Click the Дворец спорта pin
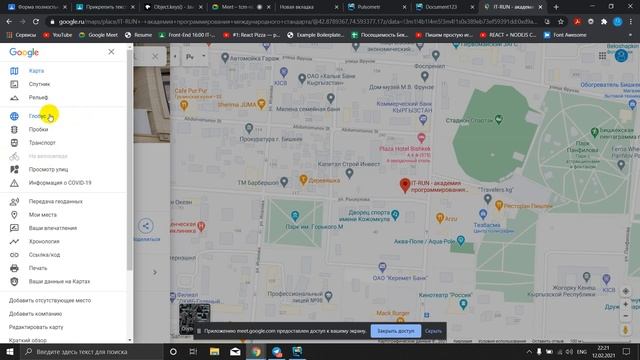640x360 pixels. tap(395, 214)
